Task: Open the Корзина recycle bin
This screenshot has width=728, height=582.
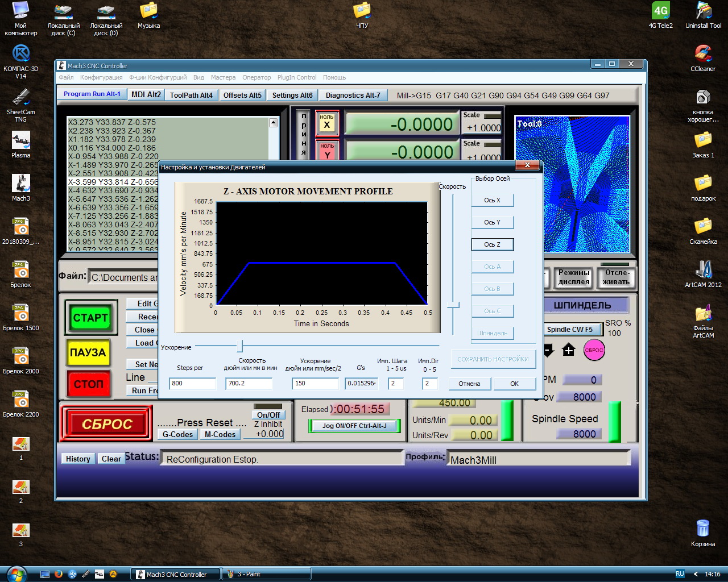Action: click(703, 533)
